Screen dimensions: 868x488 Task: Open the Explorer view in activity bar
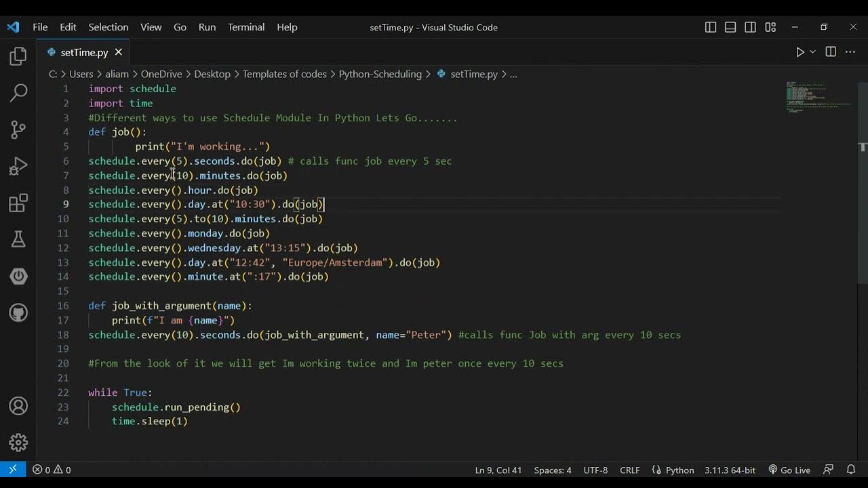[18, 56]
